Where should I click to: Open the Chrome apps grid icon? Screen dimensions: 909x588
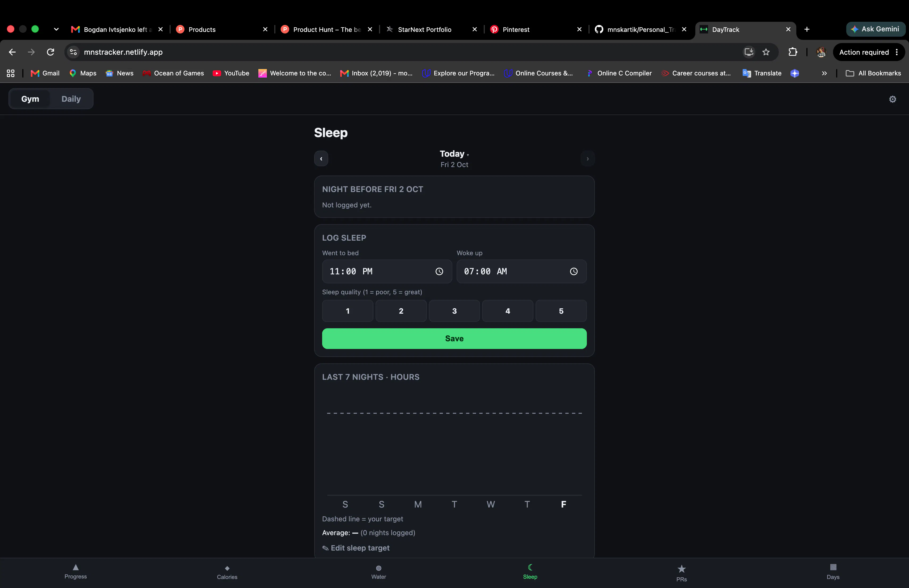[11, 73]
